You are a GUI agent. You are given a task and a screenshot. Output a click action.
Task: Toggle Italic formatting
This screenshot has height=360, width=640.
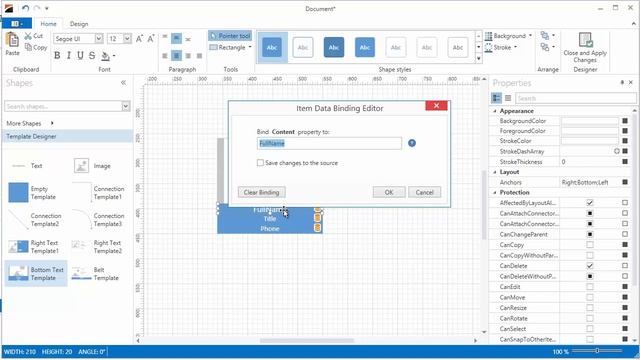point(69,56)
